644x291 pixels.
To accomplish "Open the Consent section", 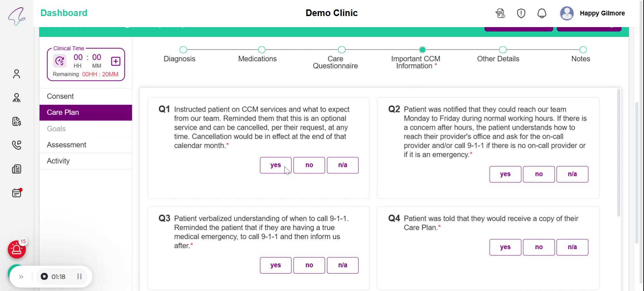I will (60, 97).
